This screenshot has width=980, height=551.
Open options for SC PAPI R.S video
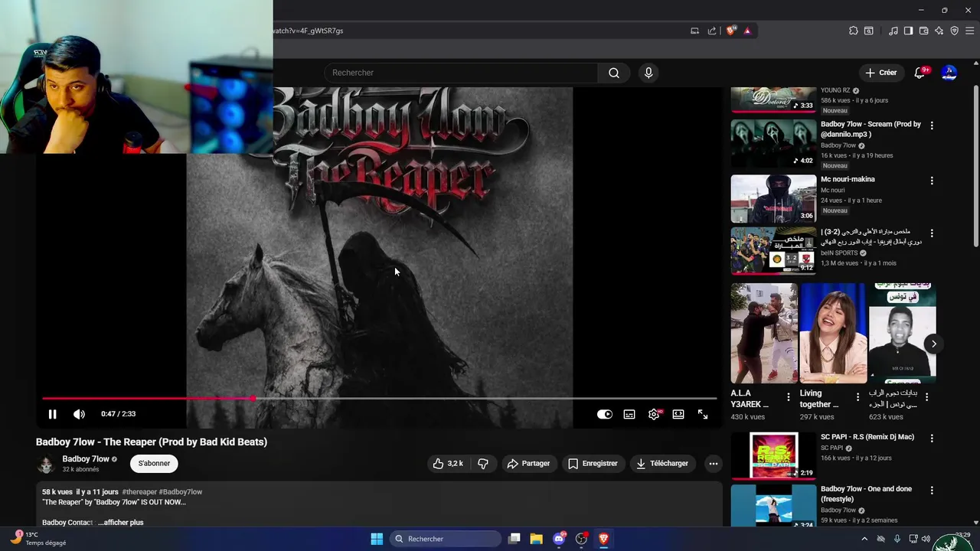pos(932,439)
